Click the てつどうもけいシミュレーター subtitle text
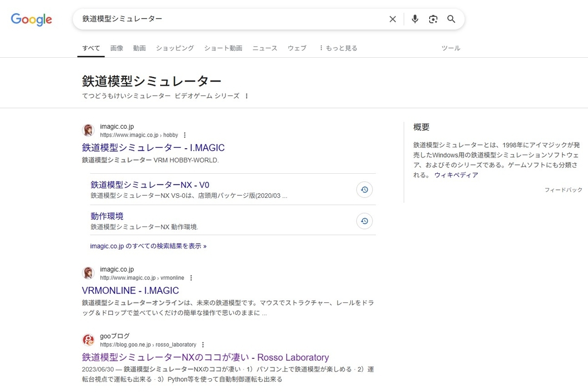The height and width of the screenshot is (392, 588). (x=126, y=96)
